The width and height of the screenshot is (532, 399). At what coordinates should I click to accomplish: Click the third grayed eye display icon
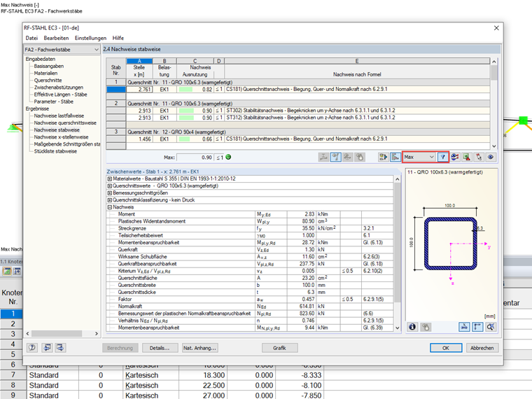tap(347, 157)
